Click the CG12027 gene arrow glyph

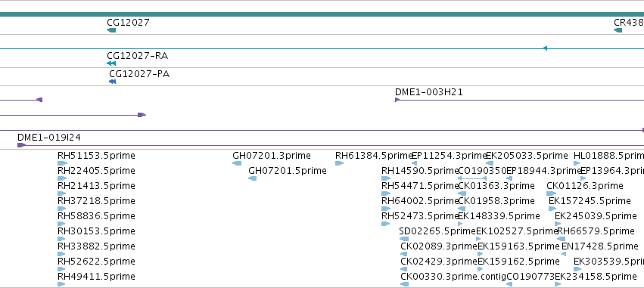(111, 30)
